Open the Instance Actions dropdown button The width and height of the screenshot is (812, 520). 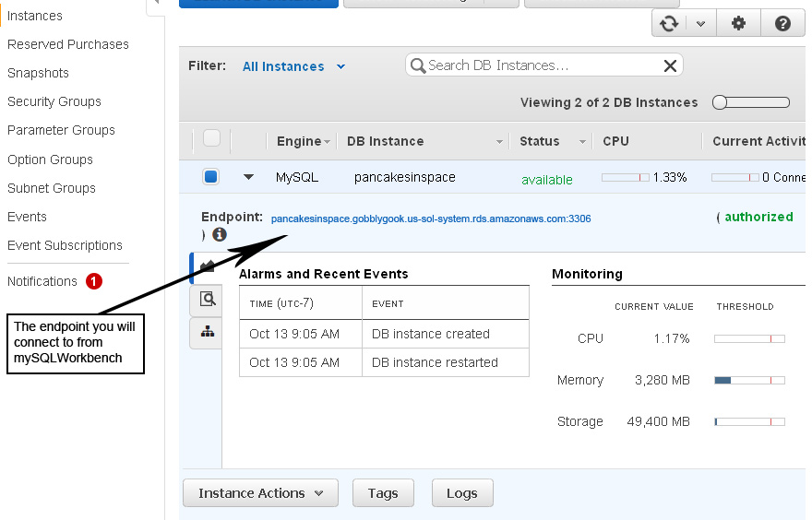pyautogui.click(x=260, y=493)
